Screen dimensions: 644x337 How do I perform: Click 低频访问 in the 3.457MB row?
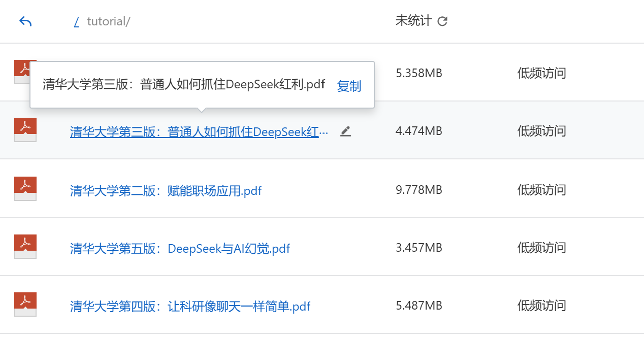pyautogui.click(x=541, y=248)
